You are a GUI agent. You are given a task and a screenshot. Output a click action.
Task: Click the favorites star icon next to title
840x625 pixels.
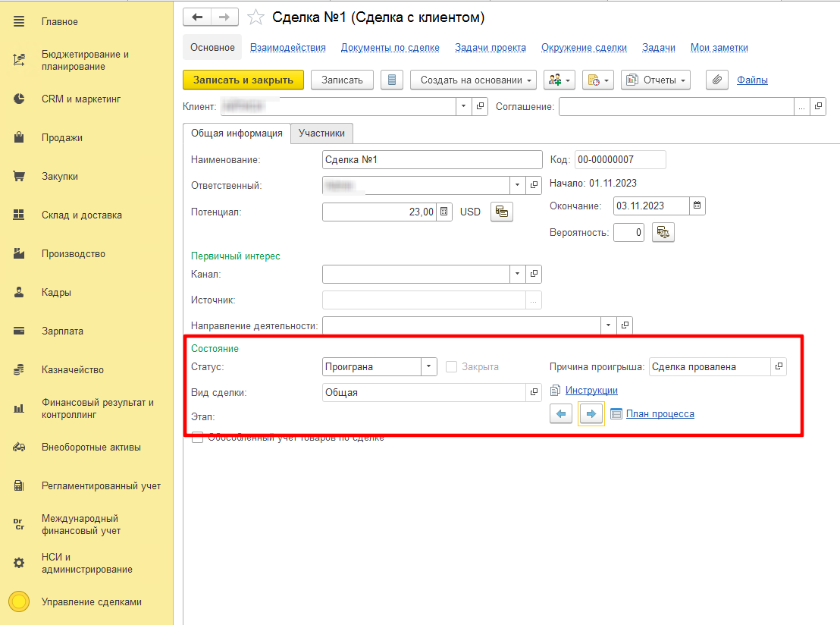coord(256,17)
